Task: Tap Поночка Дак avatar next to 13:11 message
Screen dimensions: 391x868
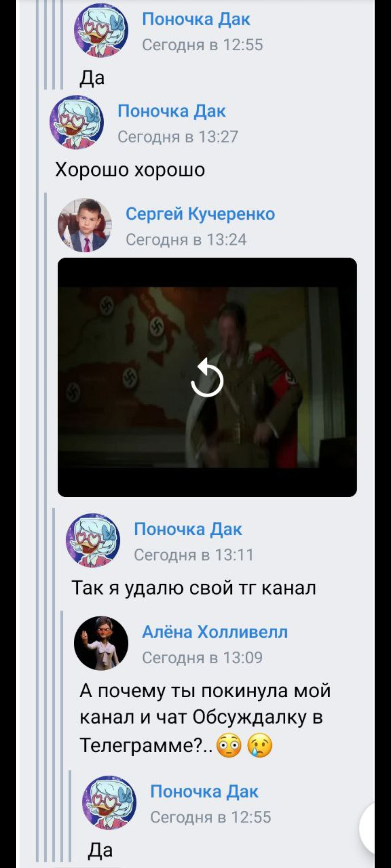Action: coord(93,540)
